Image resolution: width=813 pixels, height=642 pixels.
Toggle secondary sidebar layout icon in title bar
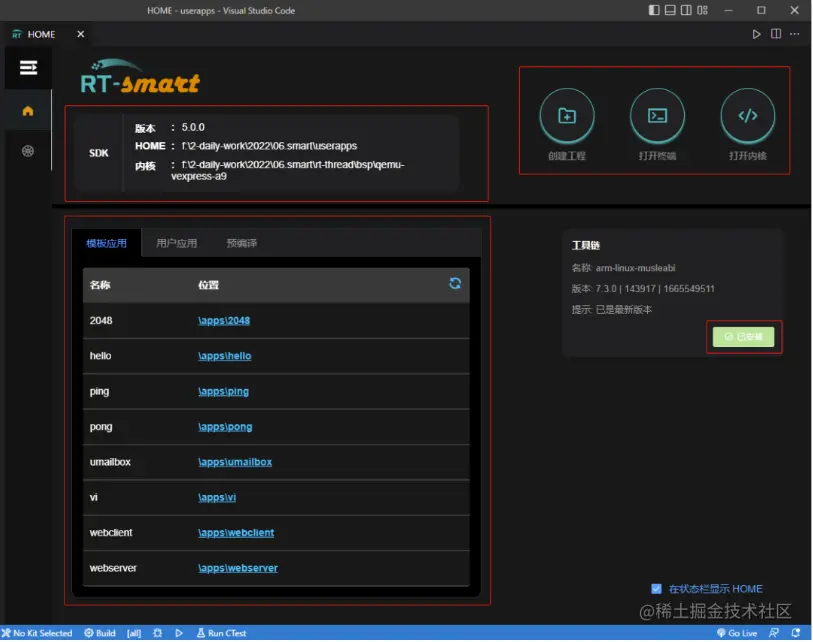click(x=686, y=10)
